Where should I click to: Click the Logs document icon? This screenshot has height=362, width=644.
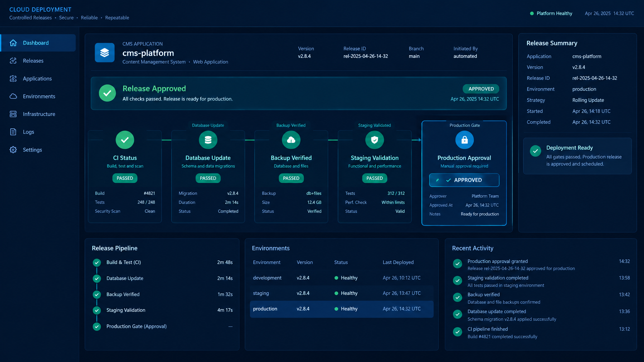tap(13, 132)
